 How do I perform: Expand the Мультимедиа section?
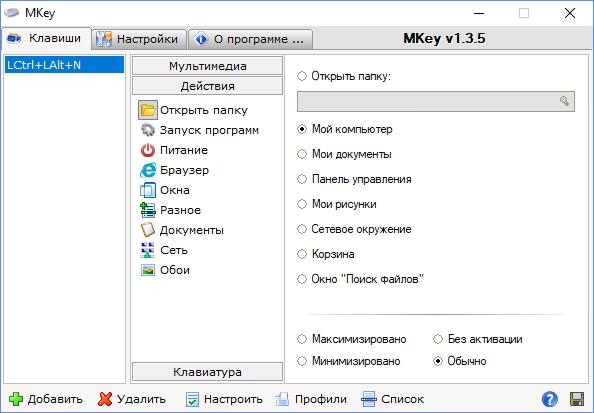[x=207, y=66]
